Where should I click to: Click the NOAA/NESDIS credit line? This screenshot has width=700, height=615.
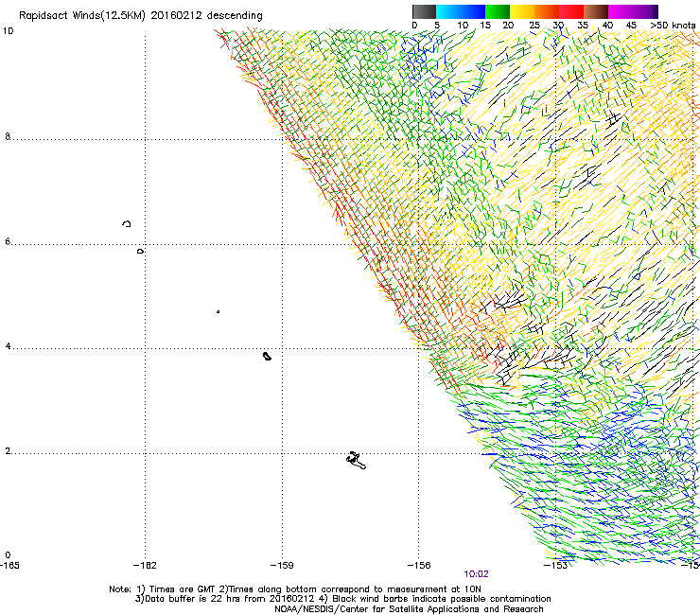coord(409,609)
